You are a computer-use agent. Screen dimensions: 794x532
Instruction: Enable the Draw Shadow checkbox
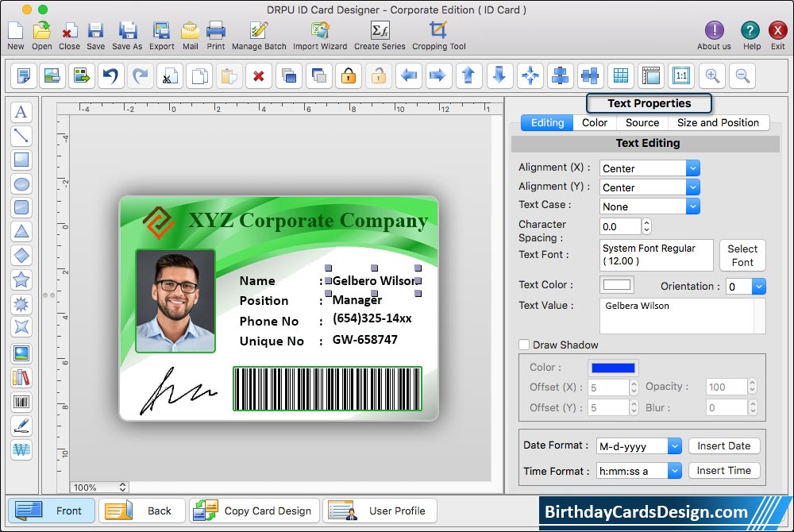pyautogui.click(x=524, y=345)
